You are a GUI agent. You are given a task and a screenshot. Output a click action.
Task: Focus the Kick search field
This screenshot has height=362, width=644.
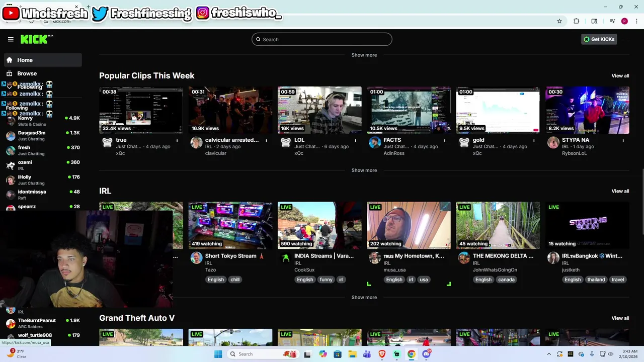click(322, 39)
